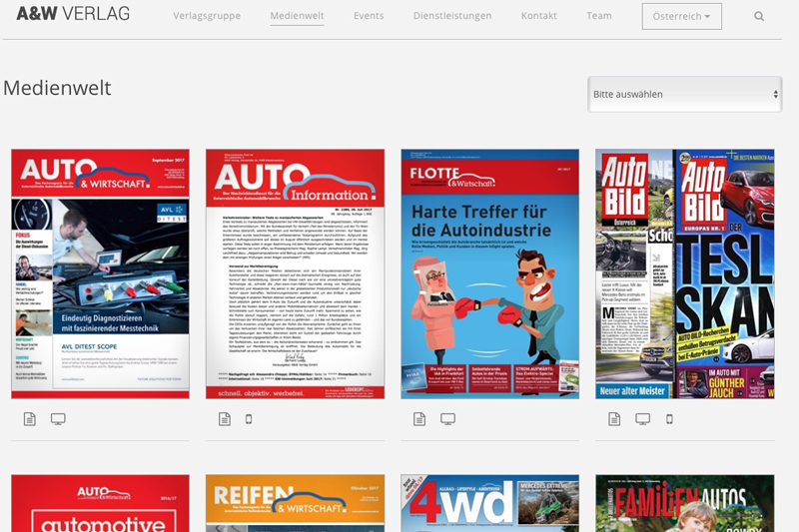Open document icon under Flotte & Wirtschaft
Viewport: 799px width, 532px height.
pos(419,419)
